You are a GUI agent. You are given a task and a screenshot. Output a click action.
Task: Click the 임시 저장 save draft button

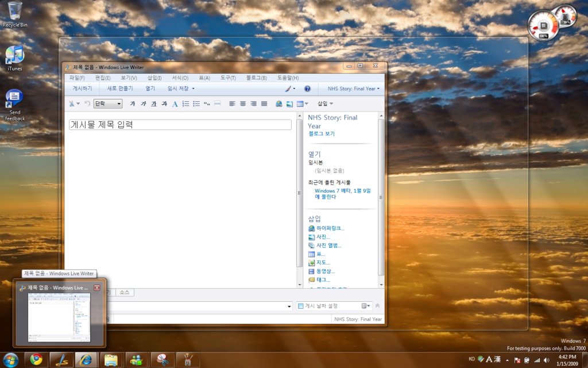pos(178,89)
